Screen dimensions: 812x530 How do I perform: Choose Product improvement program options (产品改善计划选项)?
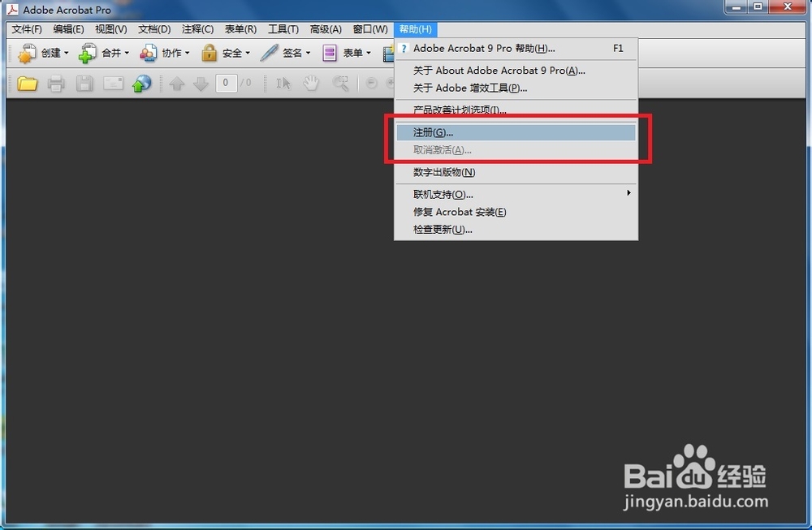tap(516, 110)
